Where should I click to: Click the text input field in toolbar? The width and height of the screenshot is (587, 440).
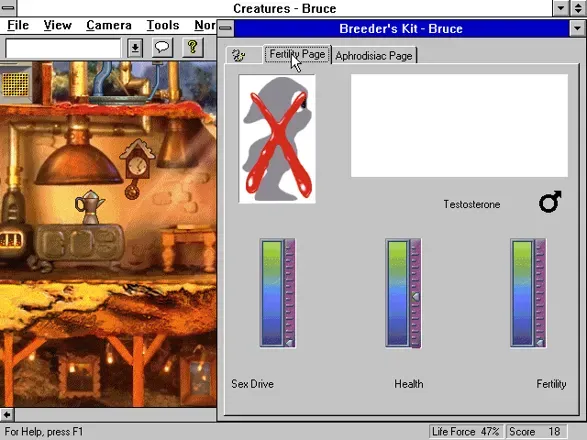point(63,48)
